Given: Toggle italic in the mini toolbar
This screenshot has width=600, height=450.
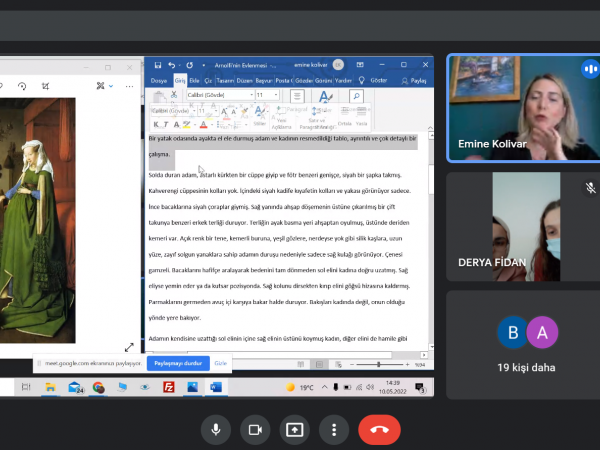Looking at the screenshot, I should tap(165, 124).
